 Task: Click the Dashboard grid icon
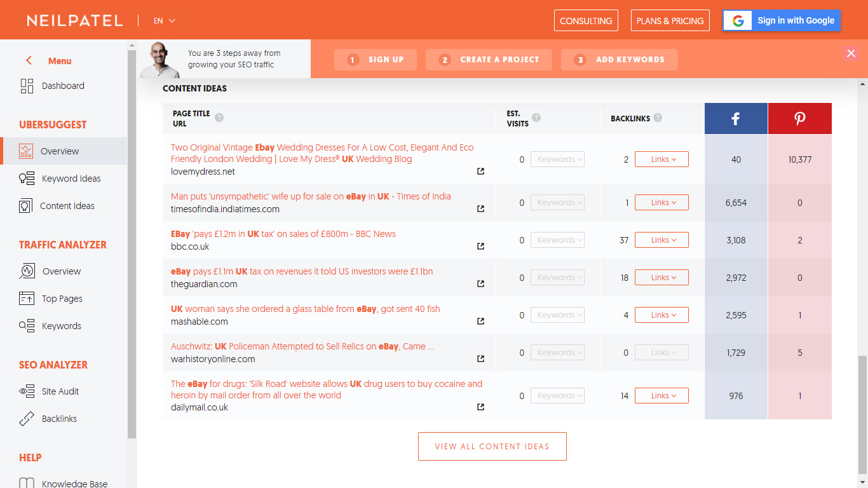point(27,86)
